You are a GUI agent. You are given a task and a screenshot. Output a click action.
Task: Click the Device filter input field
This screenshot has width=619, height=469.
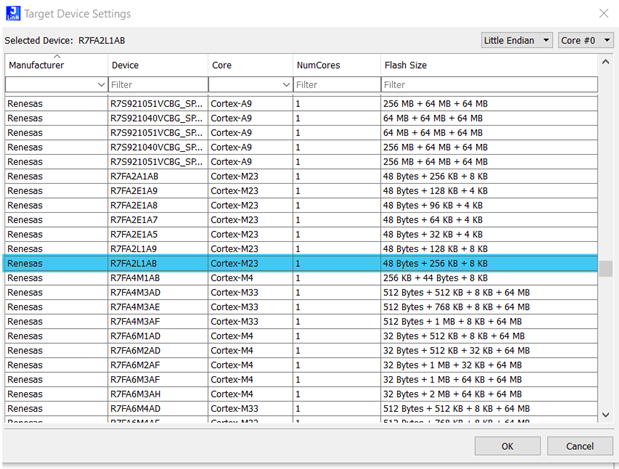pyautogui.click(x=158, y=84)
